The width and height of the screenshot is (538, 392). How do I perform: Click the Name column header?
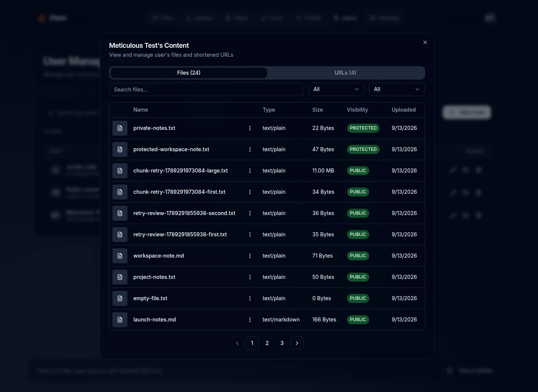[x=140, y=110]
